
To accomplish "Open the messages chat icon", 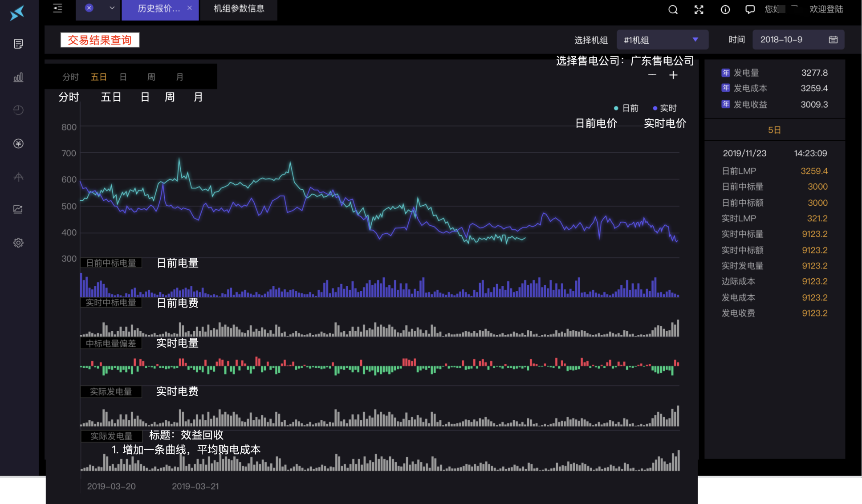I will (x=750, y=9).
